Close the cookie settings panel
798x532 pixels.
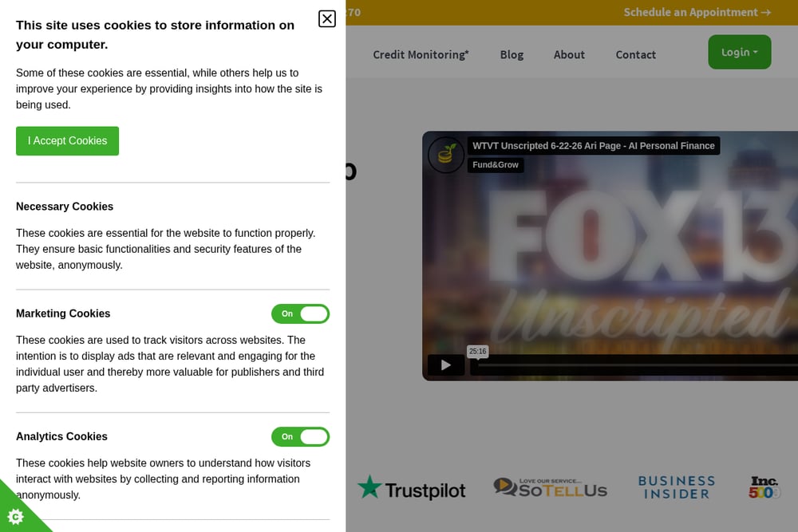326,19
